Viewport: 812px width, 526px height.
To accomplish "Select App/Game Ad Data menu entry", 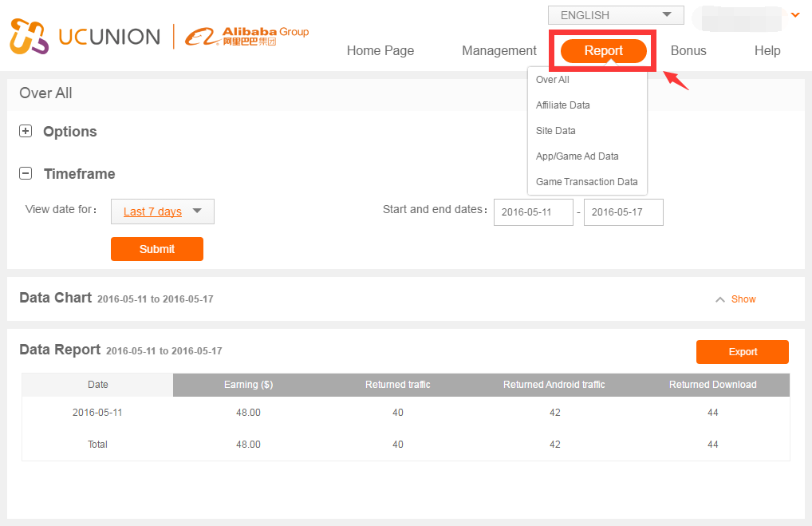I will (x=577, y=156).
